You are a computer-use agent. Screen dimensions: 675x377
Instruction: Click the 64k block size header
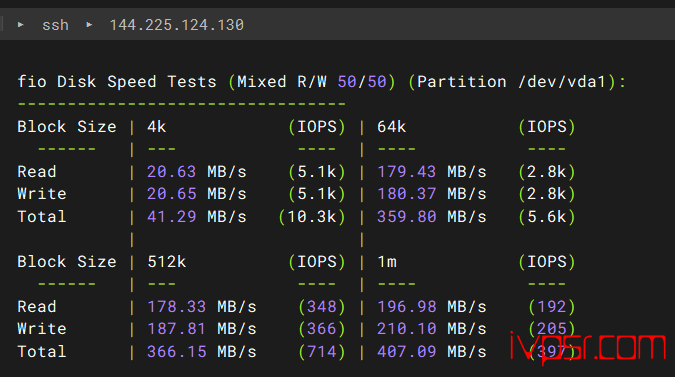coord(391,127)
